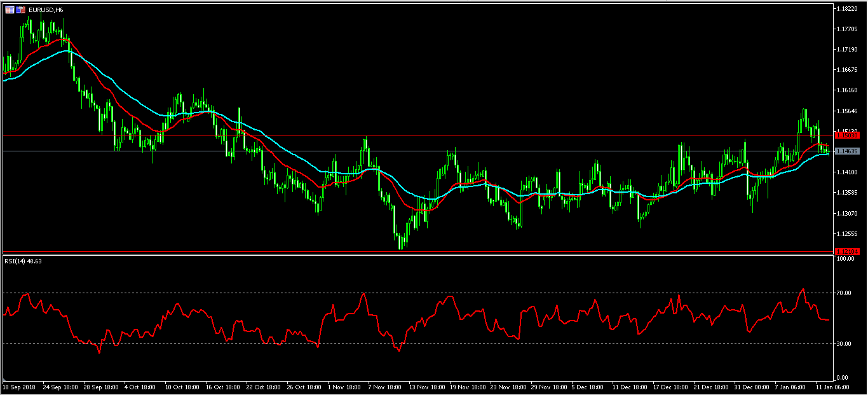Click the 30.00 RSI level label
The height and width of the screenshot is (395, 868).
(x=845, y=344)
